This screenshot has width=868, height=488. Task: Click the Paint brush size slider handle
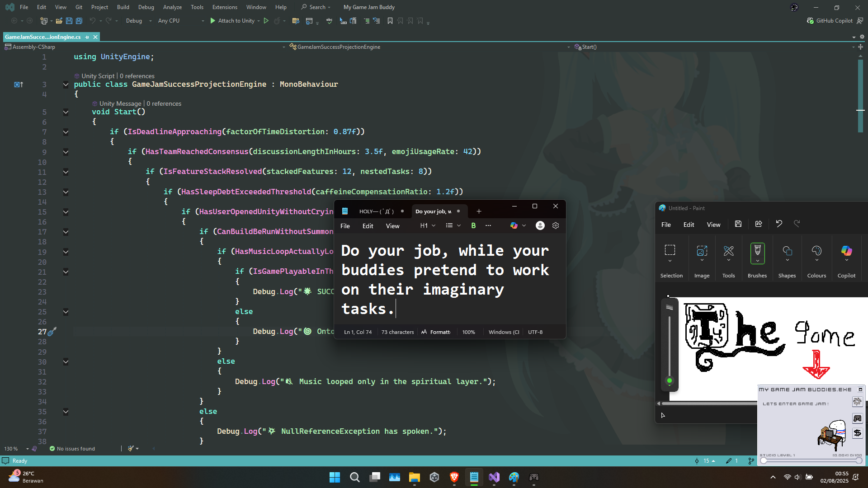pos(670,381)
